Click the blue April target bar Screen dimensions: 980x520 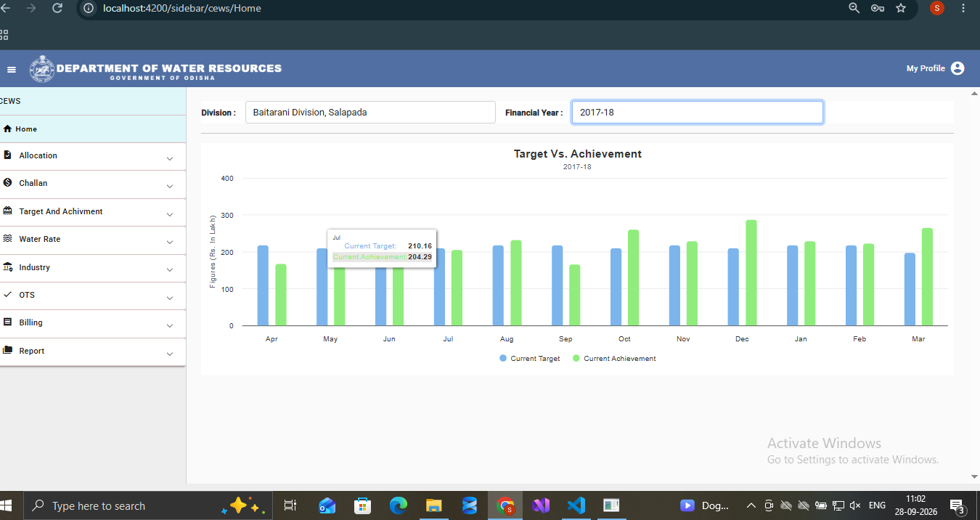(x=263, y=285)
